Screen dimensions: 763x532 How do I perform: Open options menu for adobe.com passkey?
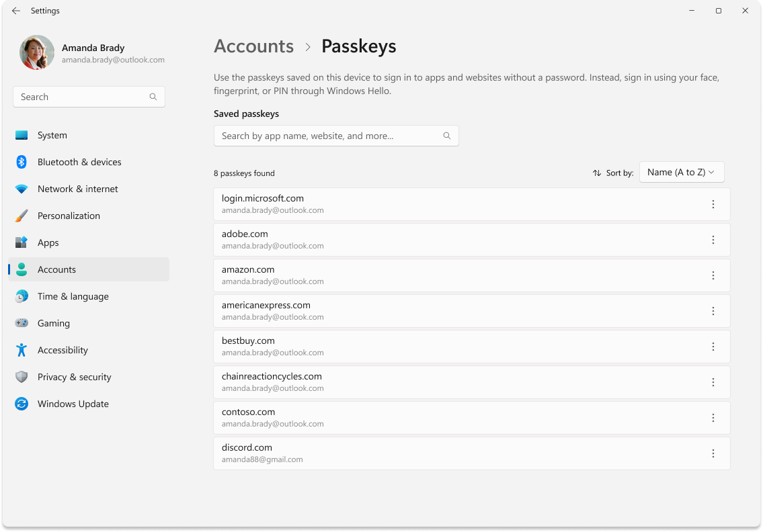713,240
